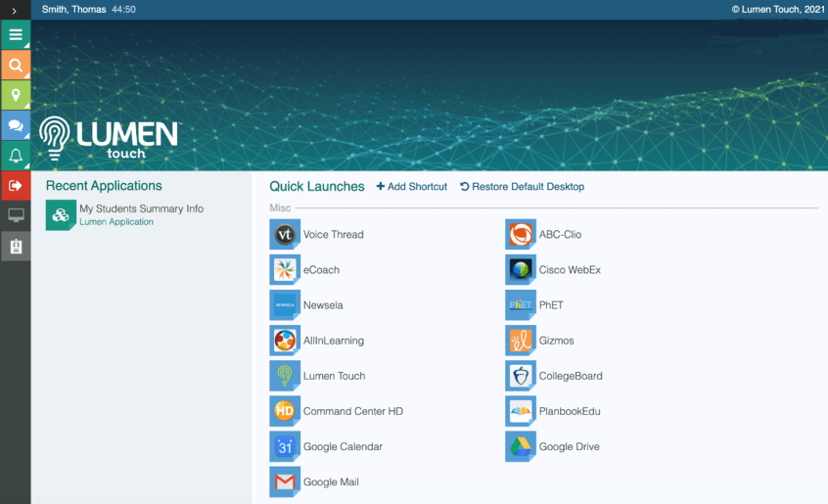Launch the Voice Thread shortcut

333,235
